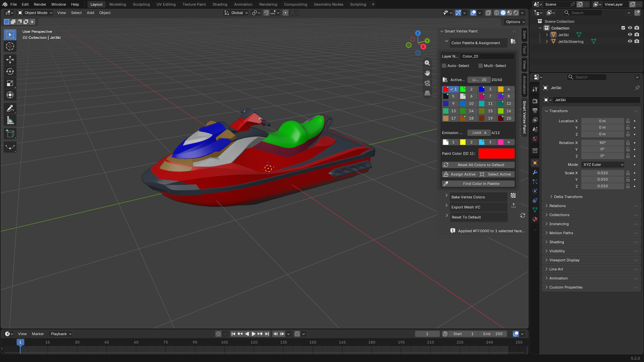The width and height of the screenshot is (644, 362).
Task: Expand the Viewport Display panel
Action: [591, 260]
